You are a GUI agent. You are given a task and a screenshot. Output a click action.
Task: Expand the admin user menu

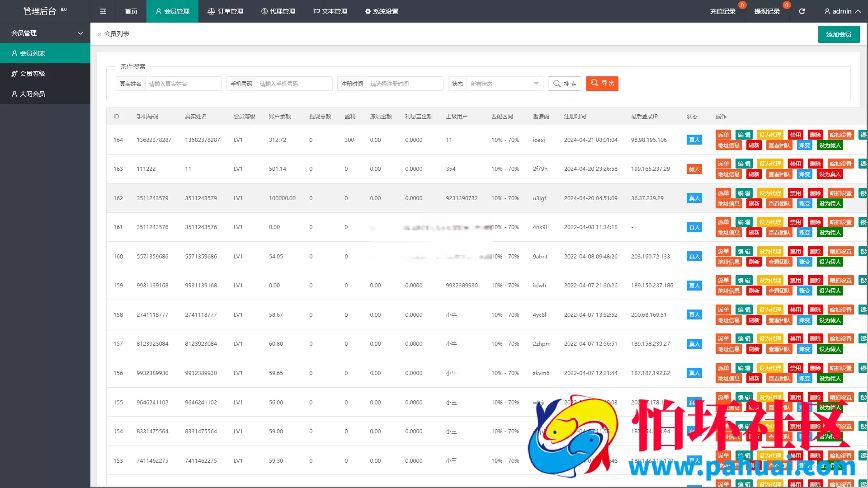[842, 11]
